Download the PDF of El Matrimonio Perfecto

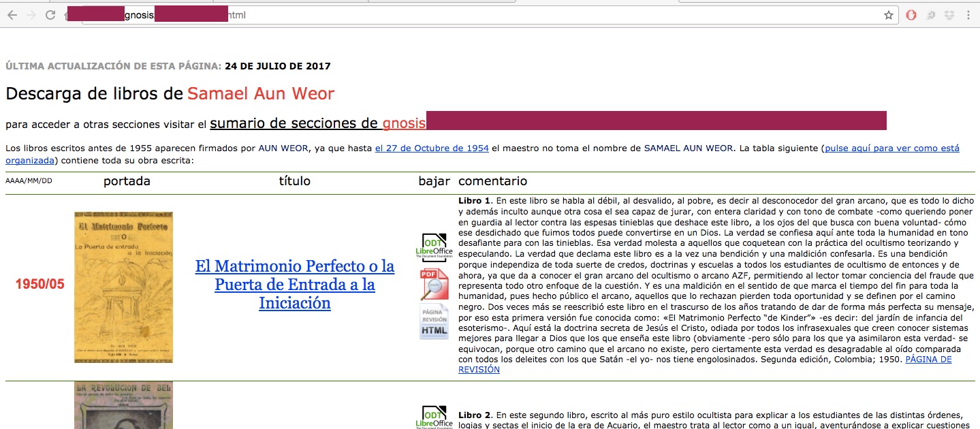pyautogui.click(x=434, y=284)
